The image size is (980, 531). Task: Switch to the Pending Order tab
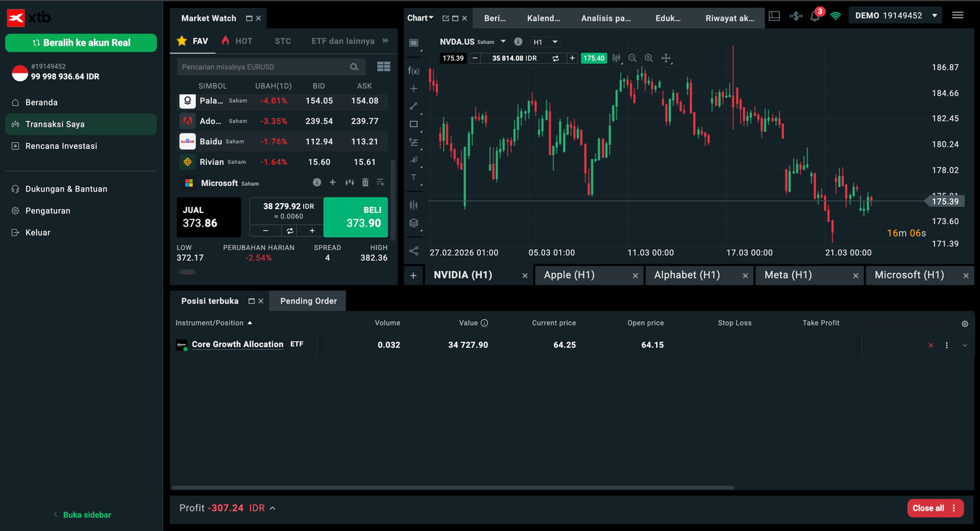[x=308, y=301]
